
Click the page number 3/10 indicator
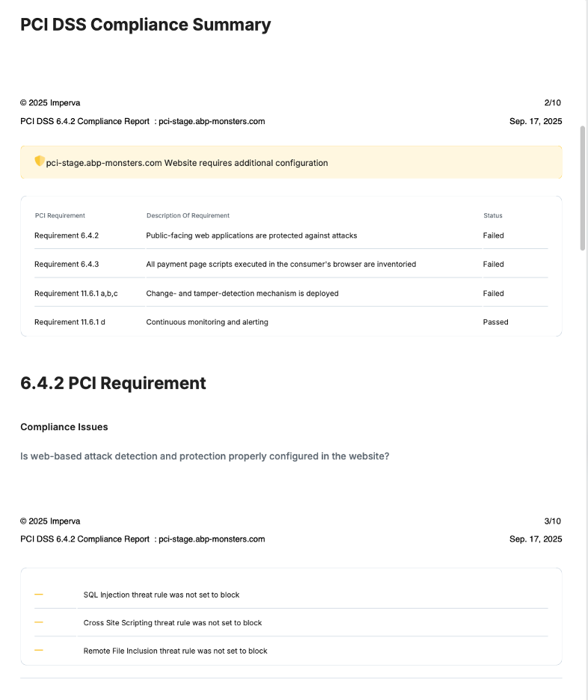pyautogui.click(x=552, y=521)
